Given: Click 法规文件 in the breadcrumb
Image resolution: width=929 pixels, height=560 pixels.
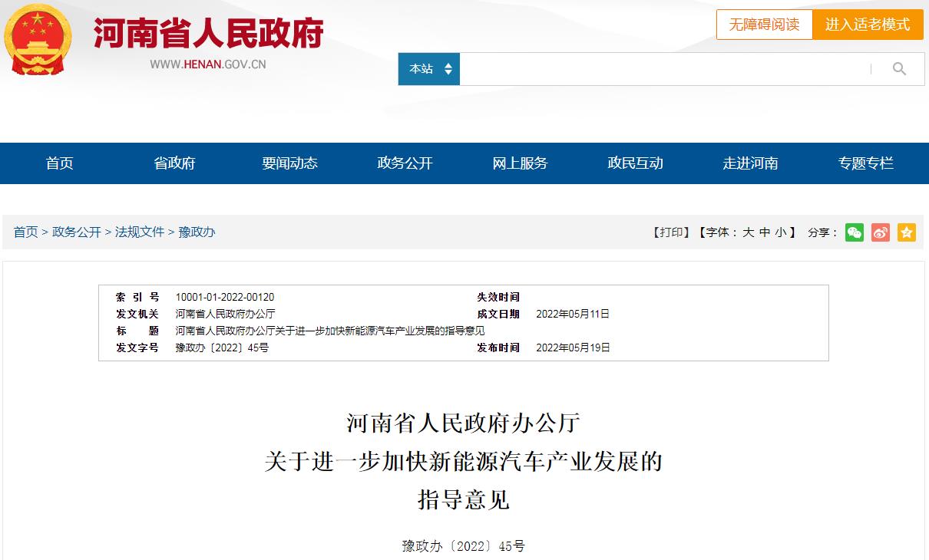Looking at the screenshot, I should tap(140, 232).
